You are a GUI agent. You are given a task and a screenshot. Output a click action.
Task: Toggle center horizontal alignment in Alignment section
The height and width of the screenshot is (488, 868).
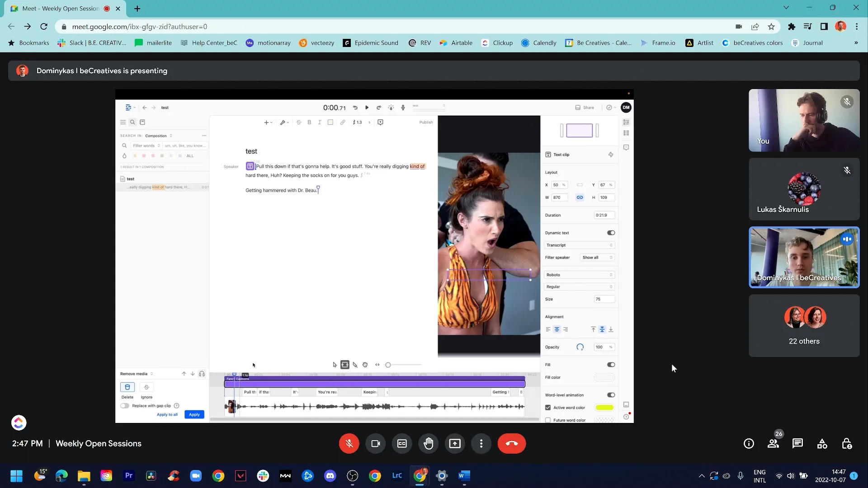click(x=557, y=329)
